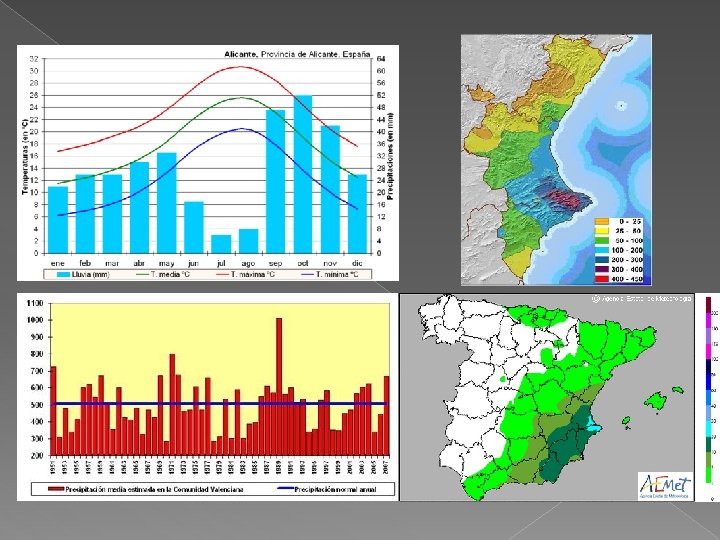The width and height of the screenshot is (720, 540).
Task: Click the 'jun' month label
Action: point(193,264)
